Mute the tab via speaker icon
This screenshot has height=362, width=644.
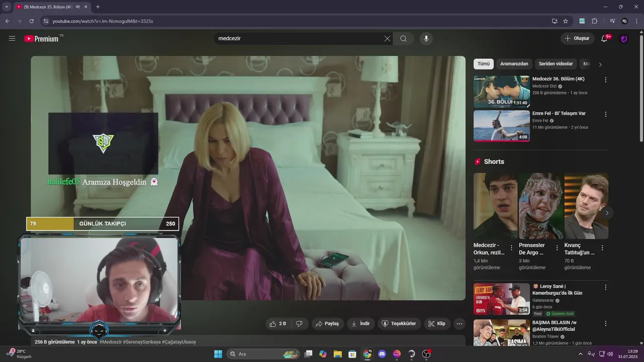pyautogui.click(x=77, y=7)
